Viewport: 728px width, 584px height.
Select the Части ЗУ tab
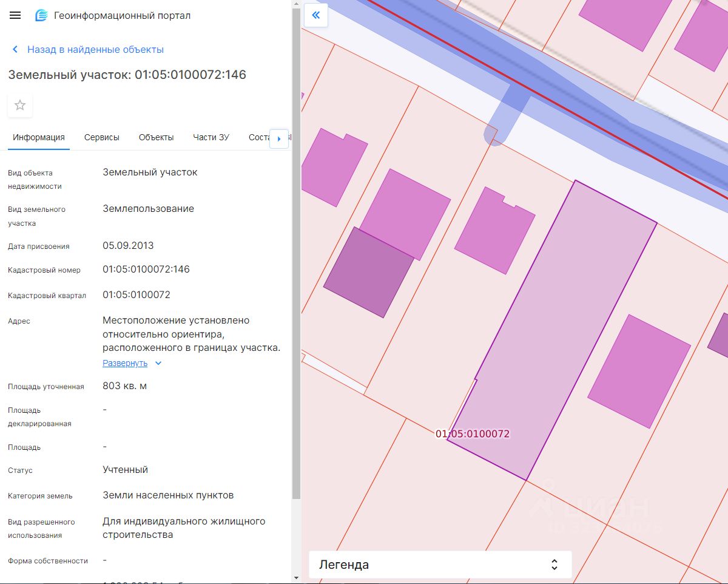(x=211, y=137)
